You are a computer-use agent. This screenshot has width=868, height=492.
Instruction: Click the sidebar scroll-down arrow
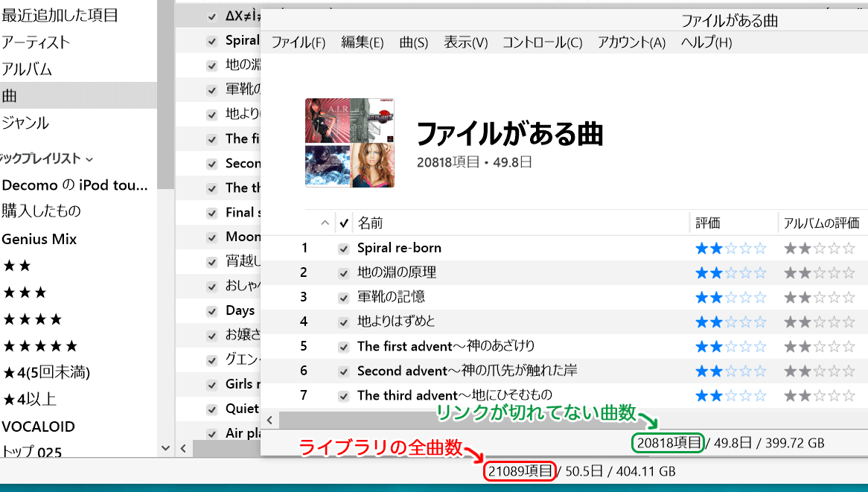pyautogui.click(x=165, y=448)
